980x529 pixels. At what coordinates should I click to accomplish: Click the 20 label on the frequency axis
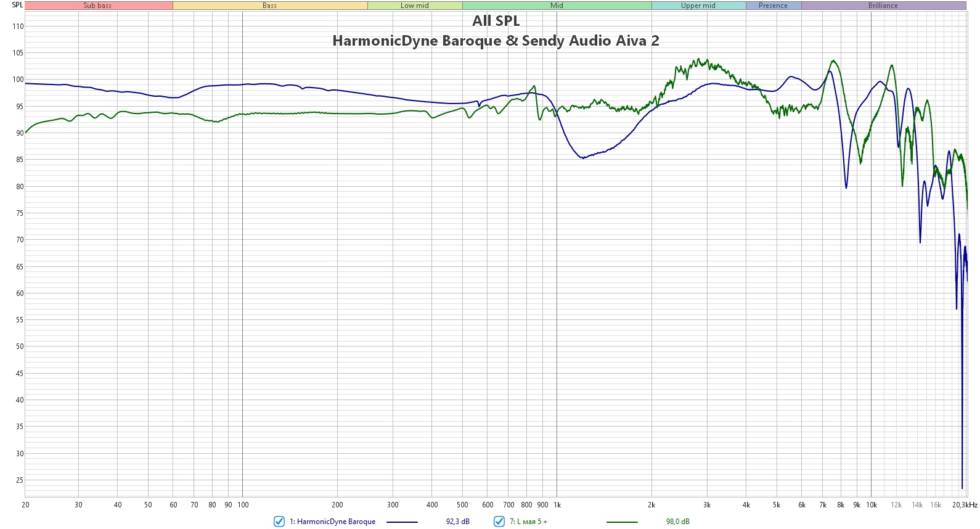25,505
